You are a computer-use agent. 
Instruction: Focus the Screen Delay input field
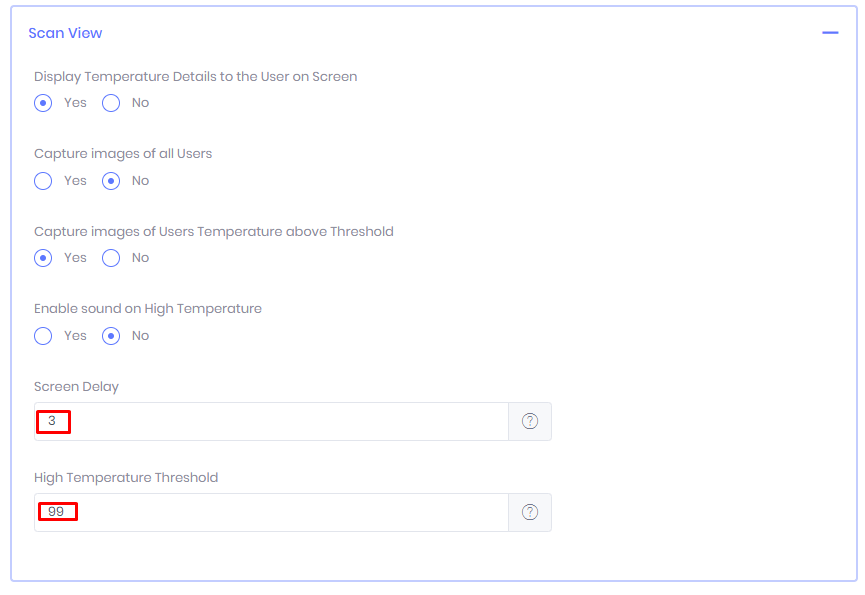(270, 422)
